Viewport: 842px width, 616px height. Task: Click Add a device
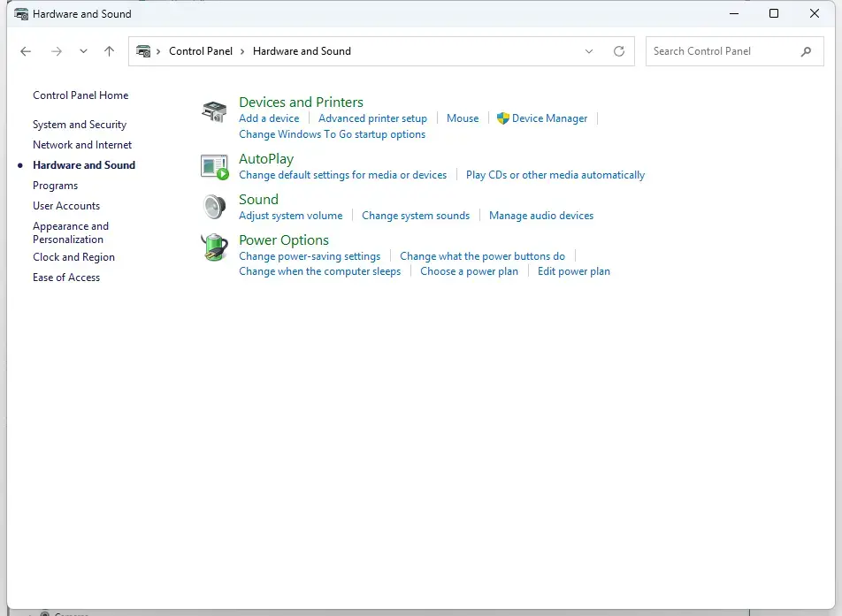[269, 118]
